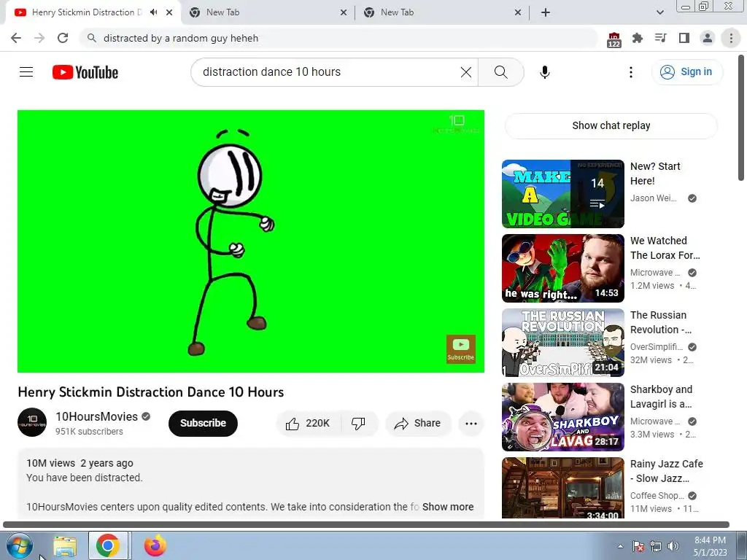Image resolution: width=747 pixels, height=560 pixels.
Task: Open more actions ellipsis under the video
Action: [x=471, y=424]
